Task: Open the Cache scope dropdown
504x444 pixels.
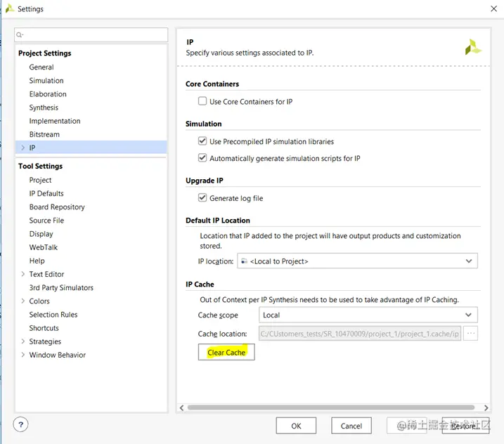Action: pos(368,315)
